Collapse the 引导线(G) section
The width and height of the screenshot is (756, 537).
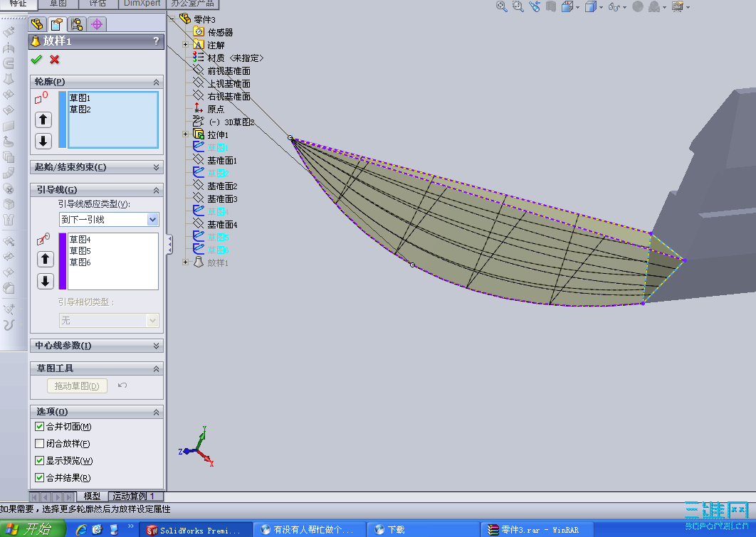pyautogui.click(x=156, y=190)
